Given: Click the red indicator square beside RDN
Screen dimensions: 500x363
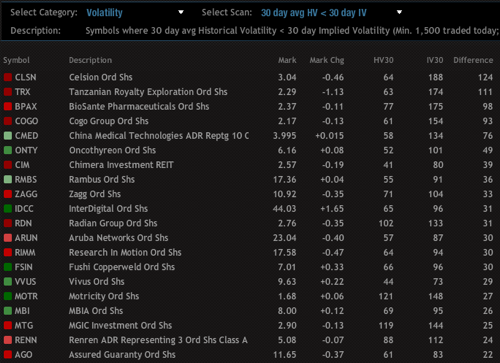Looking at the screenshot, I should tap(8, 223).
